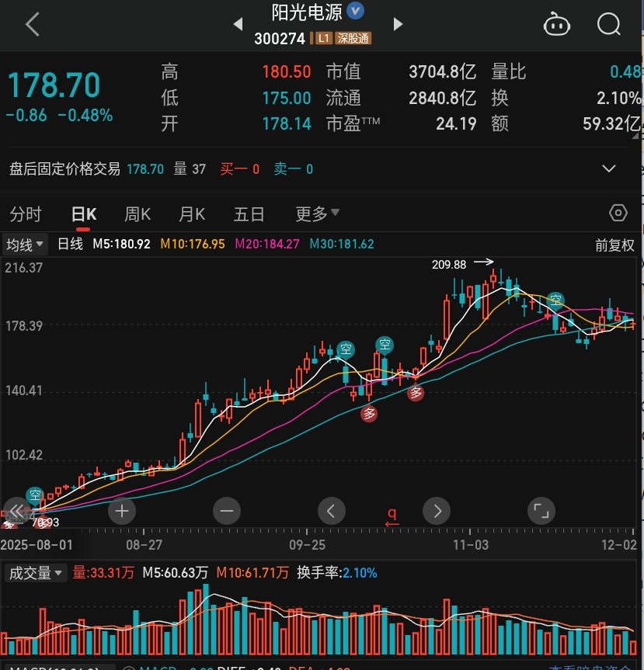Screen dimensions: 644x670
Task: Tap the 209.88 high price label
Action: click(448, 265)
